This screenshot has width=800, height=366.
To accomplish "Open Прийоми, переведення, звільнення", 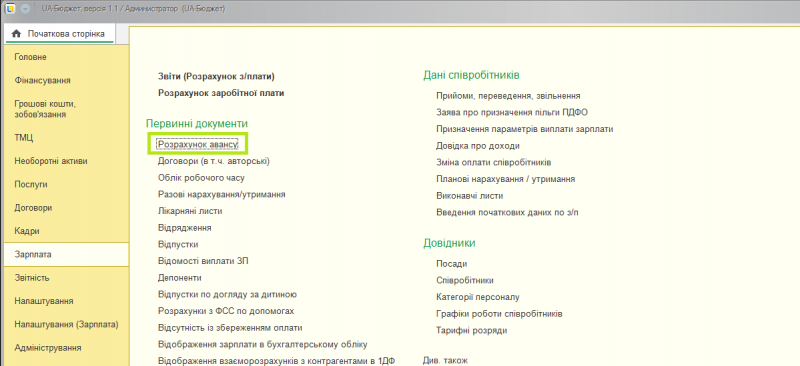I will click(508, 95).
